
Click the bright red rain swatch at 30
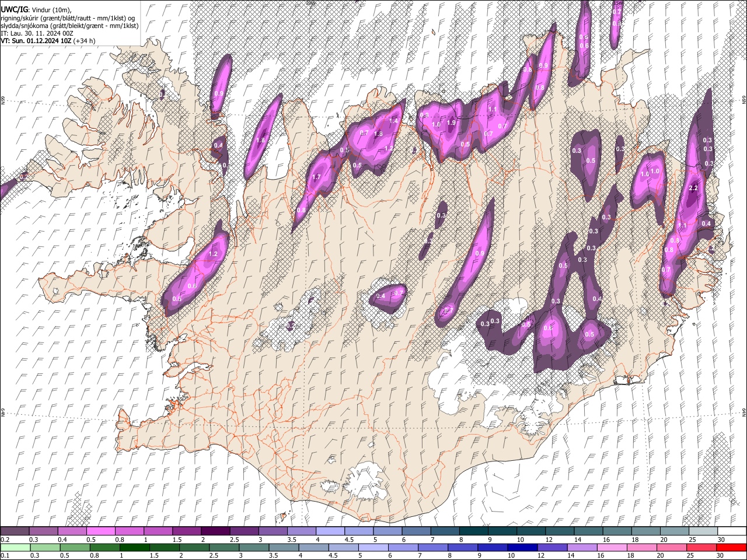[731, 547]
